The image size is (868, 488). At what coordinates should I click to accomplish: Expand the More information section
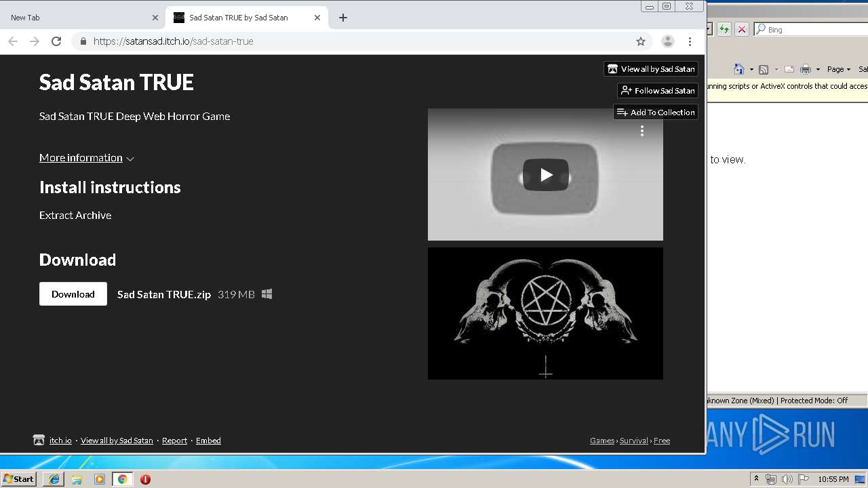coord(87,158)
